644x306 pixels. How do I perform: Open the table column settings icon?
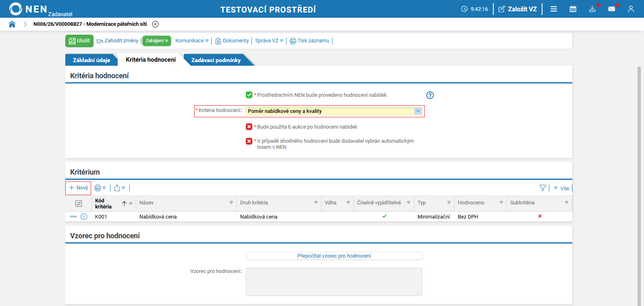(x=79, y=204)
